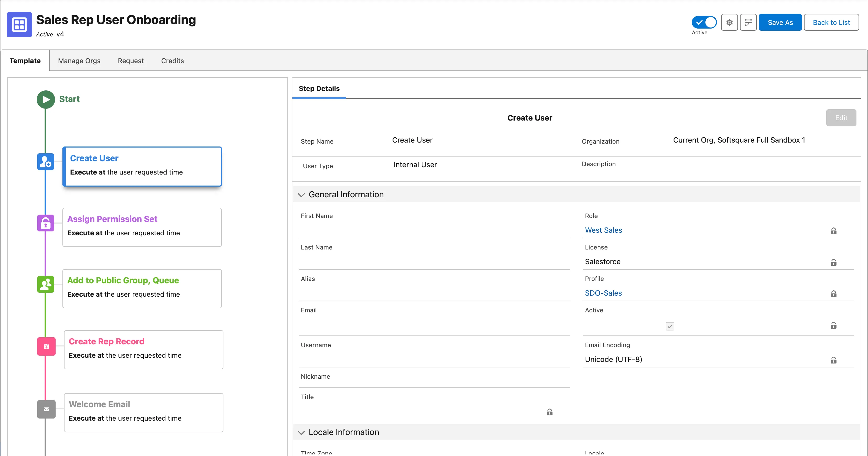Click the gray Welcome Email envelope icon
This screenshot has height=456, width=868.
(x=46, y=409)
